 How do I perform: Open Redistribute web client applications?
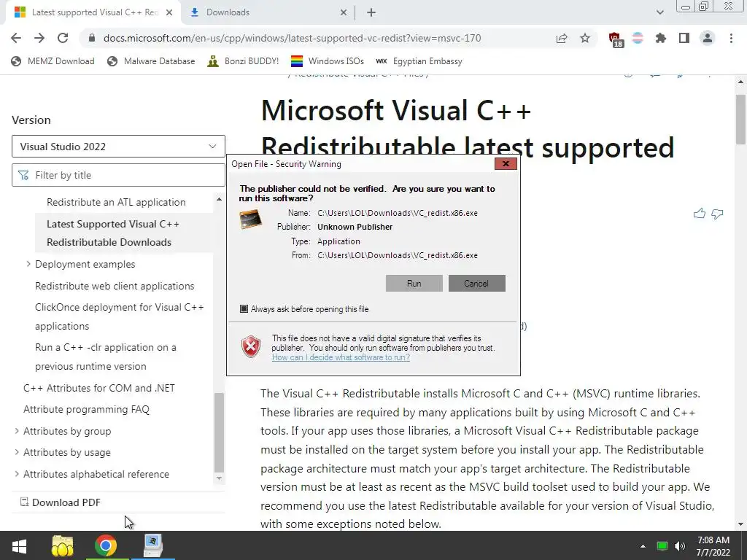pyautogui.click(x=115, y=286)
